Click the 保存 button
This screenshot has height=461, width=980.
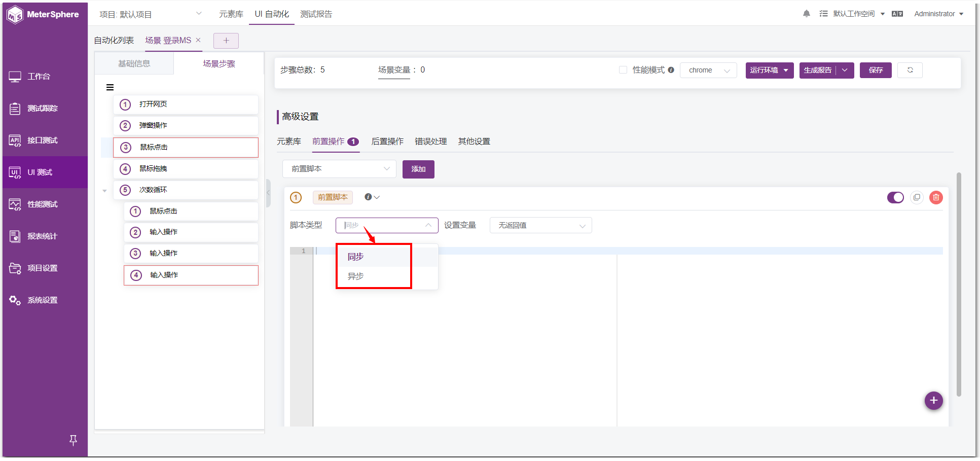(x=876, y=70)
